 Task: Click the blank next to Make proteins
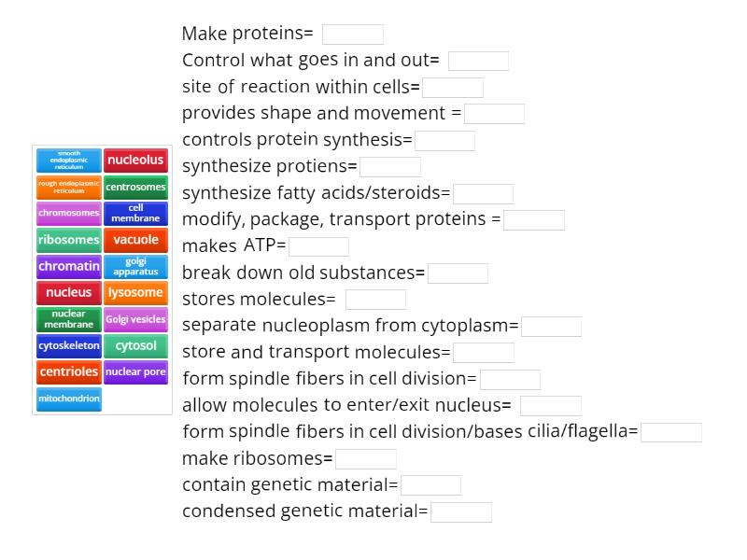tap(353, 35)
